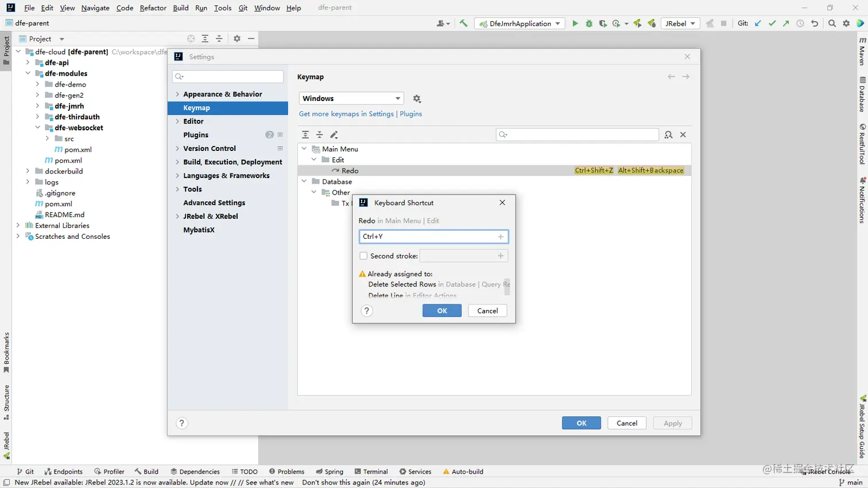Start debugging with the bug icon
The height and width of the screenshot is (488, 868).
click(589, 24)
